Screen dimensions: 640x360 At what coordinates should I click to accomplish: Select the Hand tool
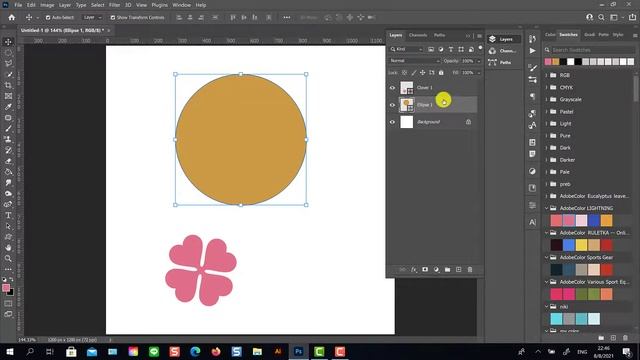point(8,248)
